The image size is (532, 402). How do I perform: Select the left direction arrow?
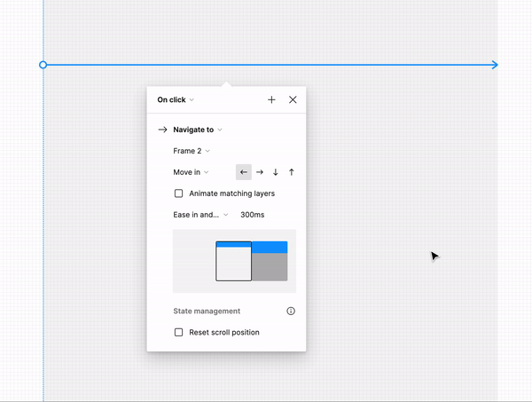tap(244, 172)
